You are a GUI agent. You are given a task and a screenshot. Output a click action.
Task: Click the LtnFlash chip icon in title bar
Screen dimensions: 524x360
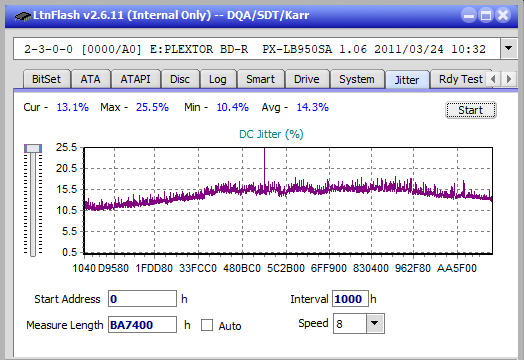point(23,16)
